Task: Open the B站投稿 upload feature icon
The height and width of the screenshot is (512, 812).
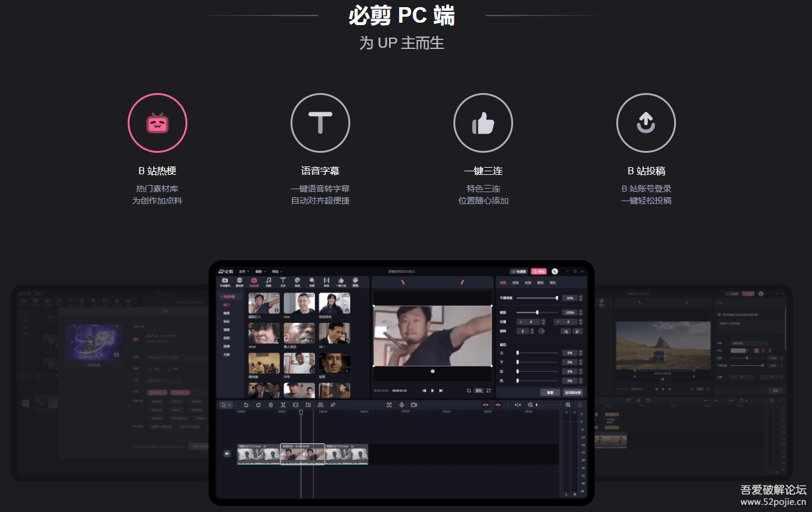Action: coord(646,123)
